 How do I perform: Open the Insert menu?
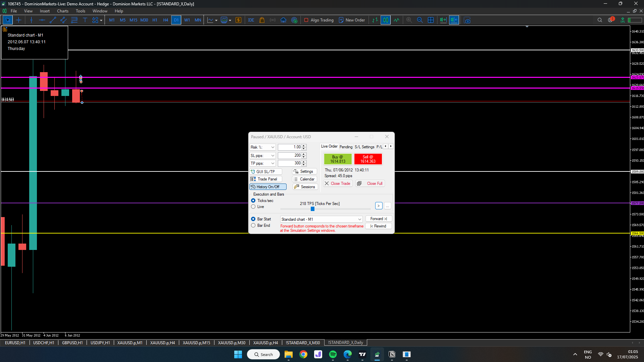pos(45,11)
